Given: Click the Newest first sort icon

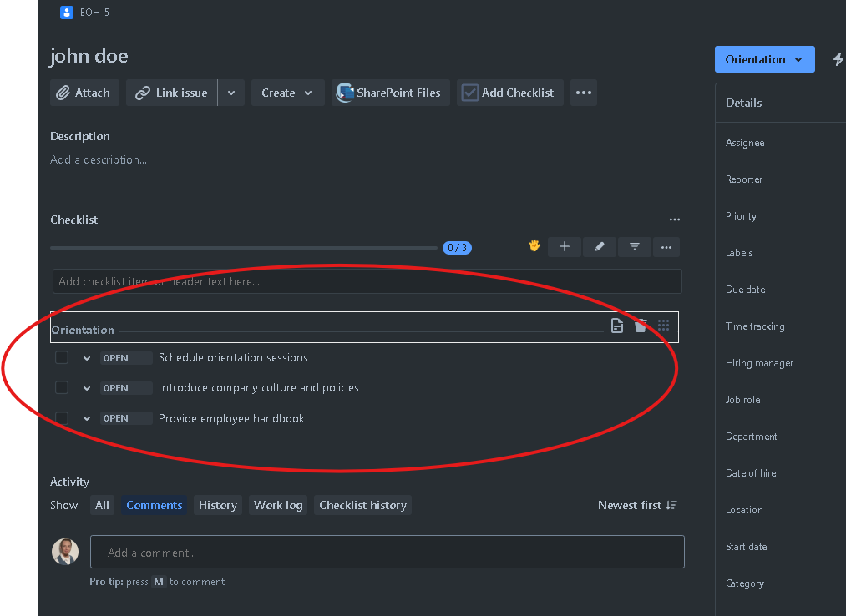Looking at the screenshot, I should coord(671,506).
